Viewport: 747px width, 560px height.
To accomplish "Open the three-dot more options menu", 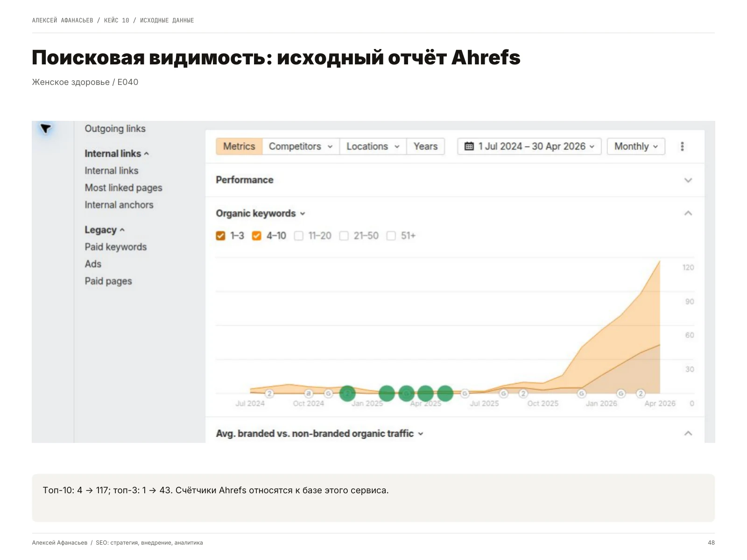I will [x=682, y=147].
